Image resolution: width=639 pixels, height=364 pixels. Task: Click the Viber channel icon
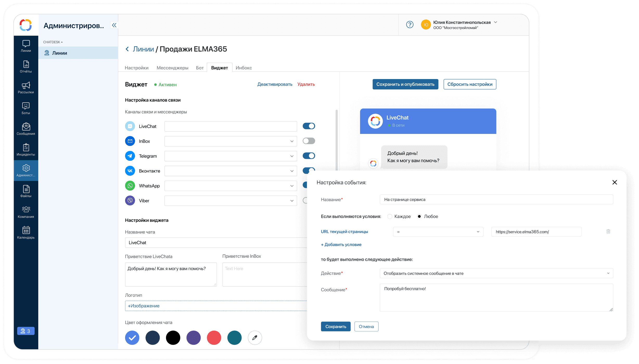click(x=130, y=200)
